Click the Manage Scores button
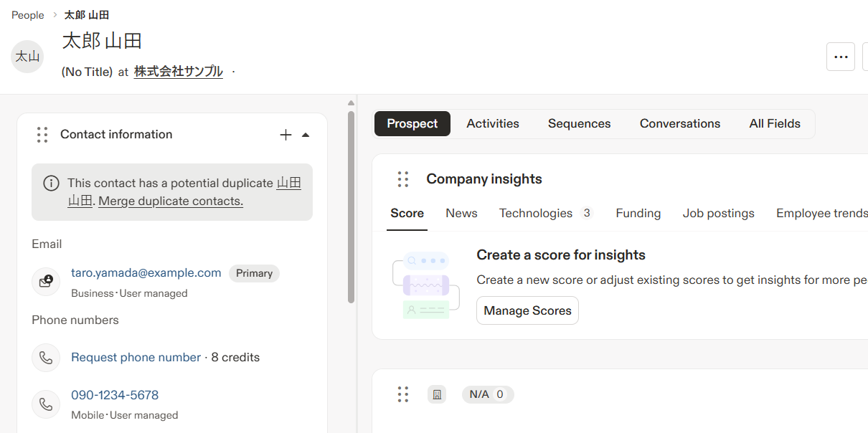Screen dimensions: 868x433 pyautogui.click(x=527, y=310)
